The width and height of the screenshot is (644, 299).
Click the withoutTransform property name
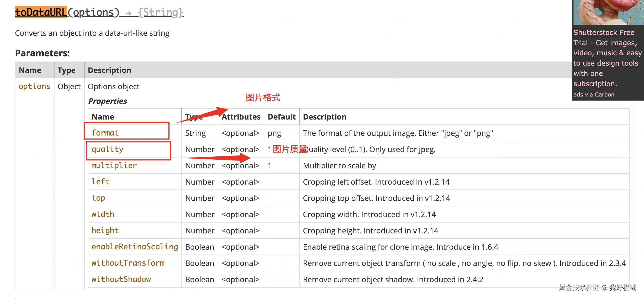tap(128, 263)
